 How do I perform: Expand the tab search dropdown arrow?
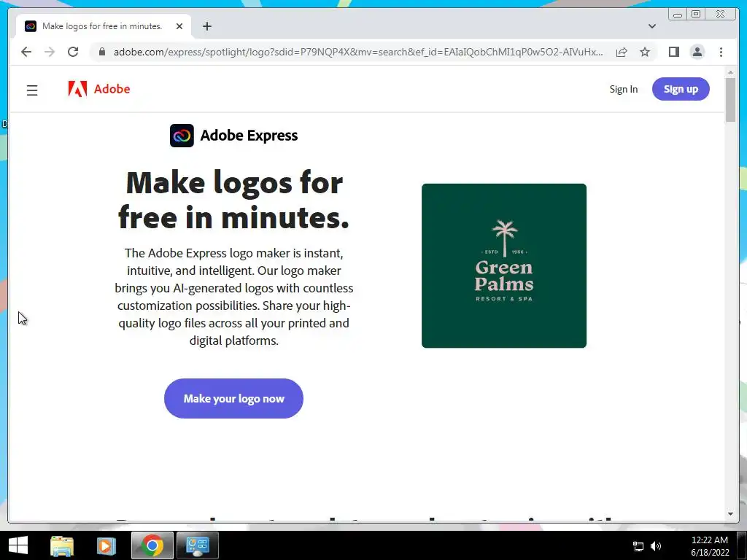tap(651, 26)
